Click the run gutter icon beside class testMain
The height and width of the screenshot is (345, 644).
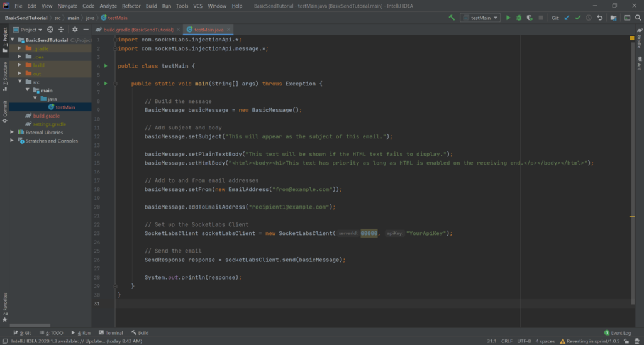106,65
